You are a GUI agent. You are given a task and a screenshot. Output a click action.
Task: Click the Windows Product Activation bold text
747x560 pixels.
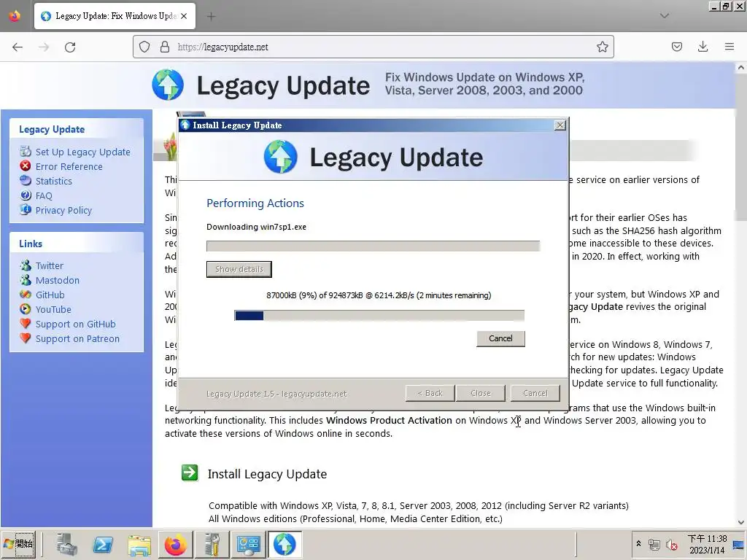click(x=389, y=421)
